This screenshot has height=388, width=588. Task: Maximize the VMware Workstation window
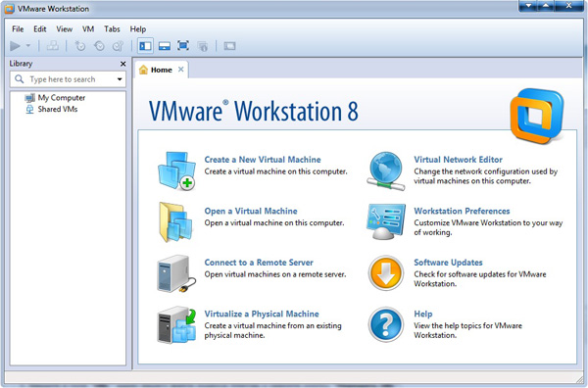click(546, 6)
